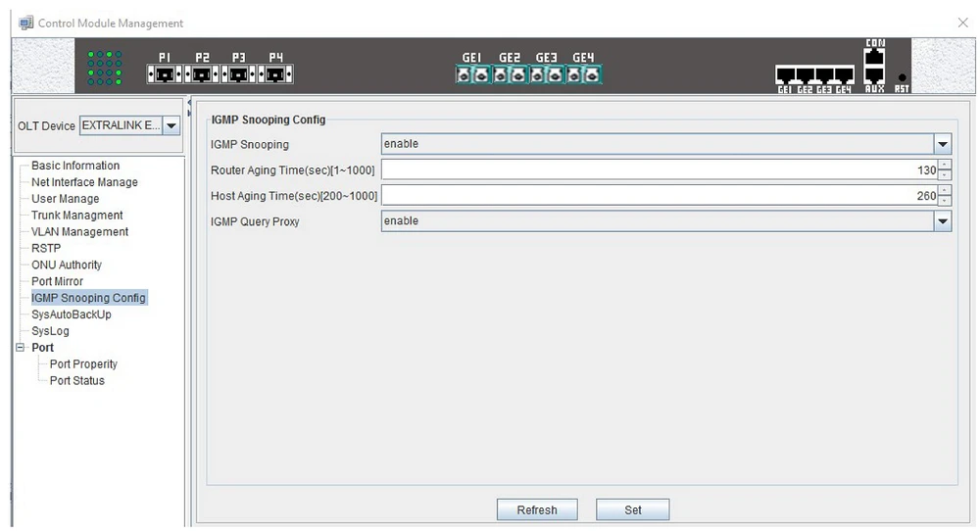Increase Router Aging Time with up arrow

click(945, 165)
